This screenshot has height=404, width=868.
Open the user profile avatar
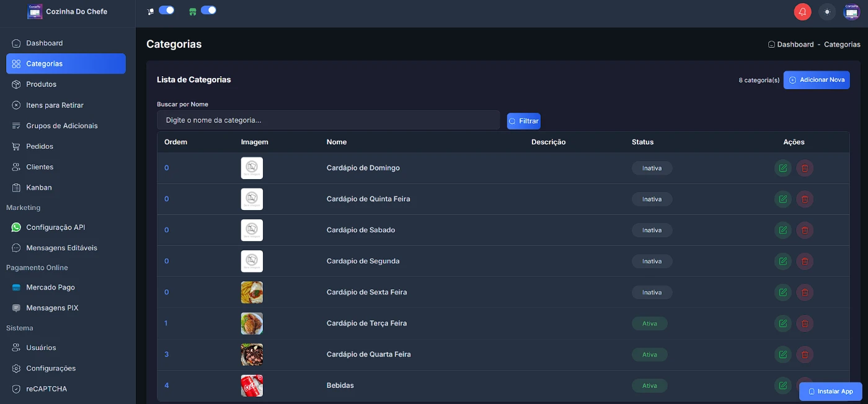pos(851,12)
